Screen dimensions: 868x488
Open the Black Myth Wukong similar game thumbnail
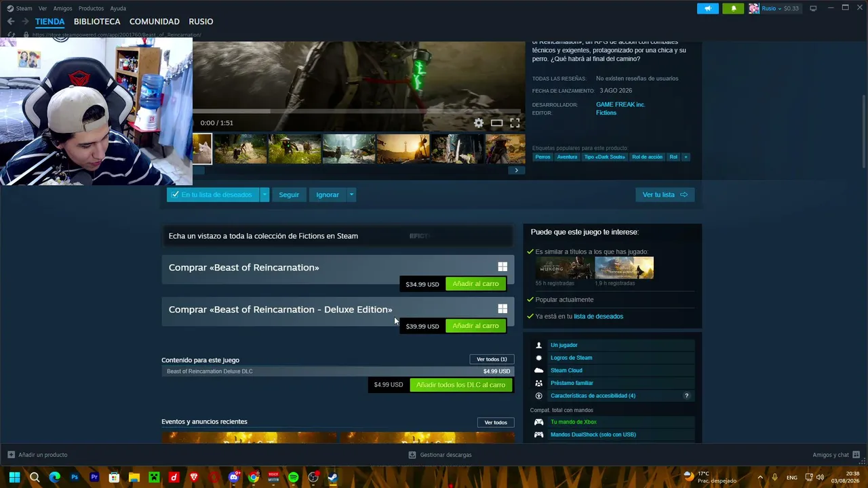tap(564, 268)
